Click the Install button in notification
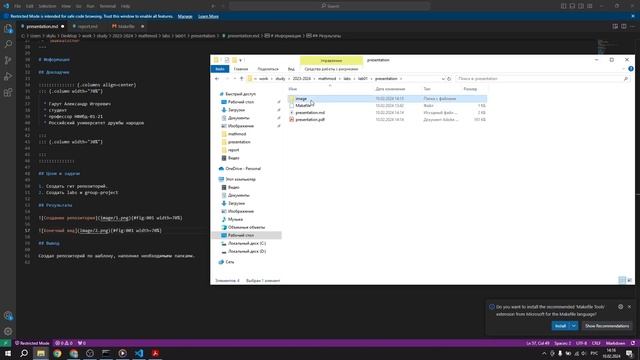This screenshot has width=640, height=360. 560,326
